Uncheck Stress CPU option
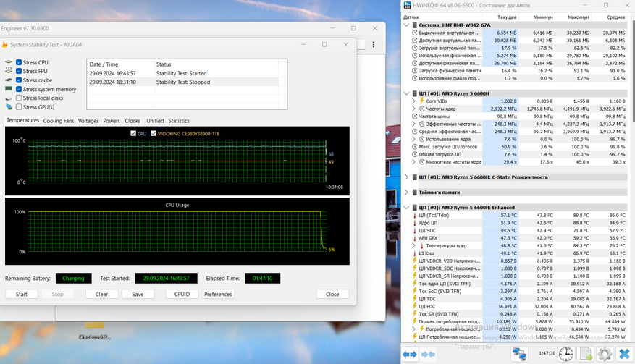This screenshot has width=635, height=364. point(19,62)
